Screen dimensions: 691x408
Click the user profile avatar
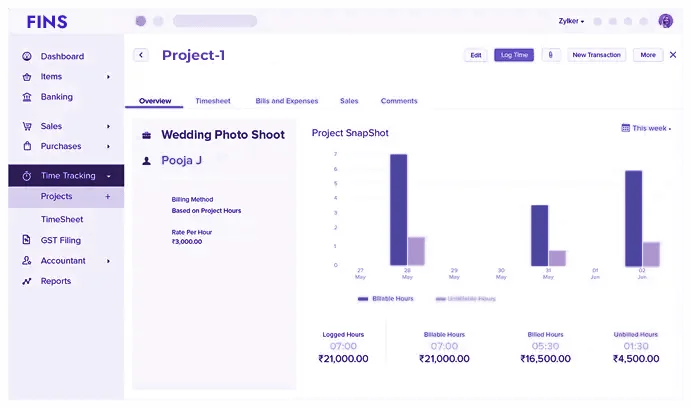666,21
